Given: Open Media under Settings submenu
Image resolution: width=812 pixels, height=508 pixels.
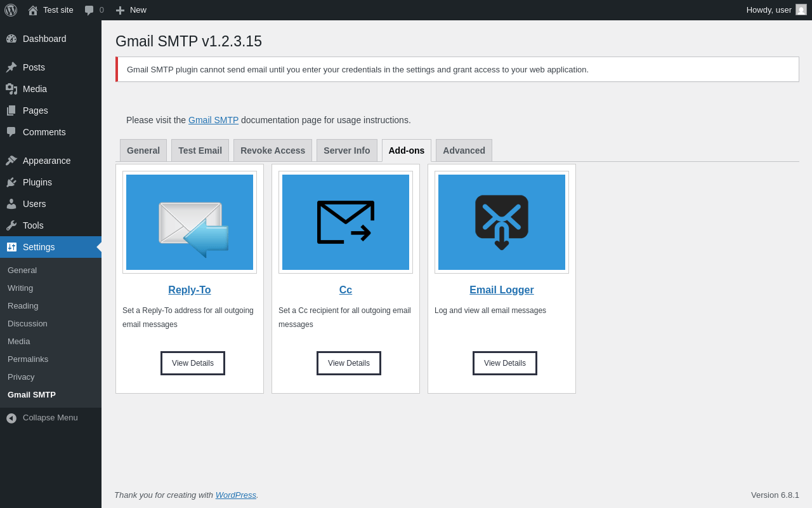Looking at the screenshot, I should point(19,341).
